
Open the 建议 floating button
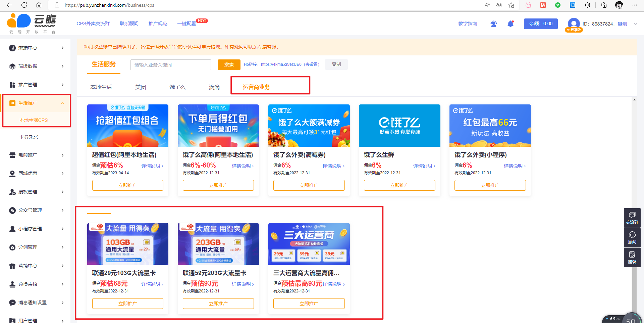[x=632, y=258]
